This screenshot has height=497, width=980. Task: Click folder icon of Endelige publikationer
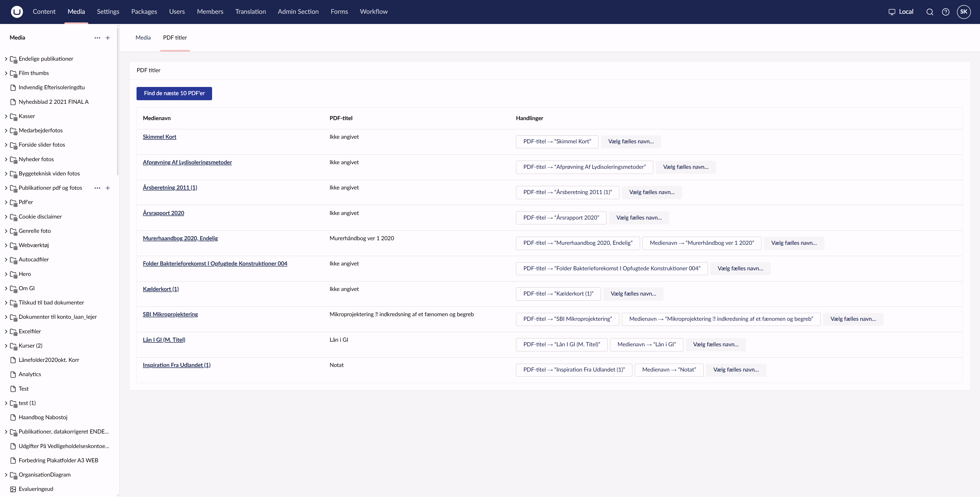[x=13, y=59]
